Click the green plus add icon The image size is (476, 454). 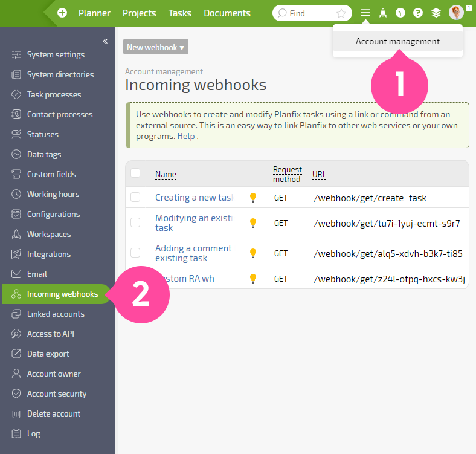[62, 13]
